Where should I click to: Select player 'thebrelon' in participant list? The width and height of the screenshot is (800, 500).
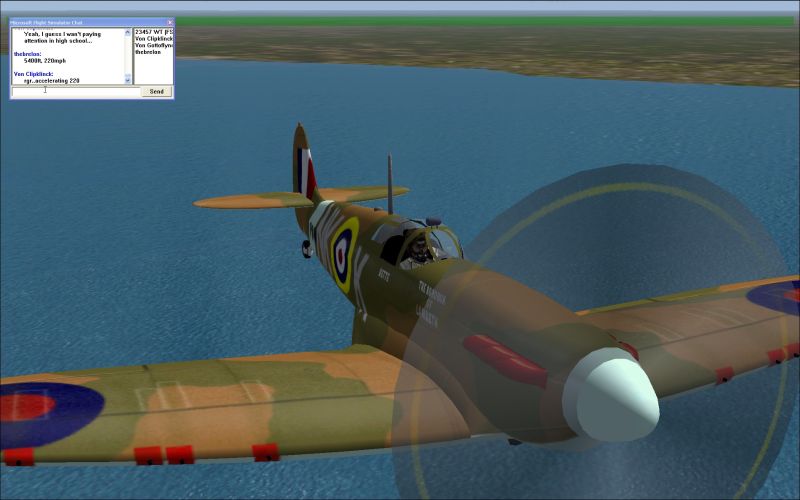147,52
